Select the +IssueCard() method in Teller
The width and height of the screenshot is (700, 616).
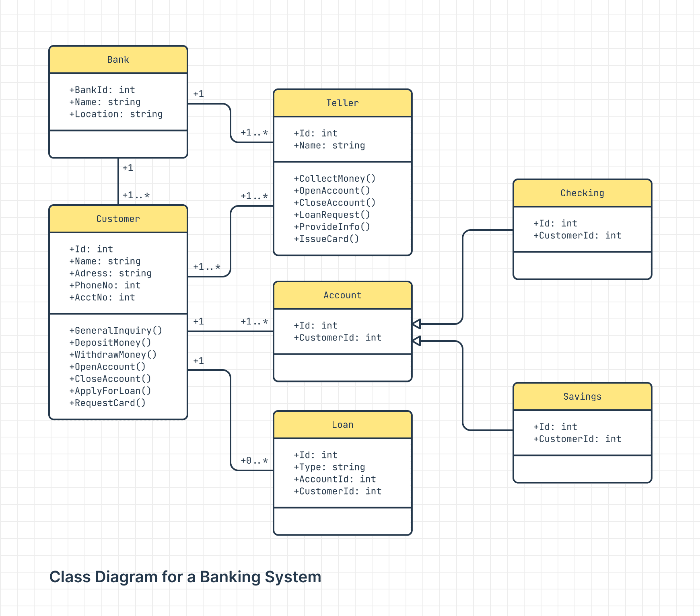click(x=326, y=239)
